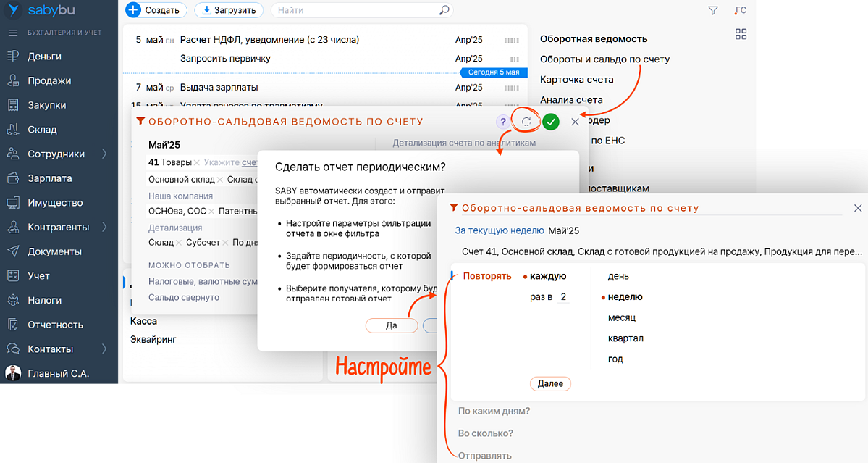Image resolution: width=868 pixels, height=463 pixels.
Task: Click the filter funnel icon at top
Action: [713, 11]
